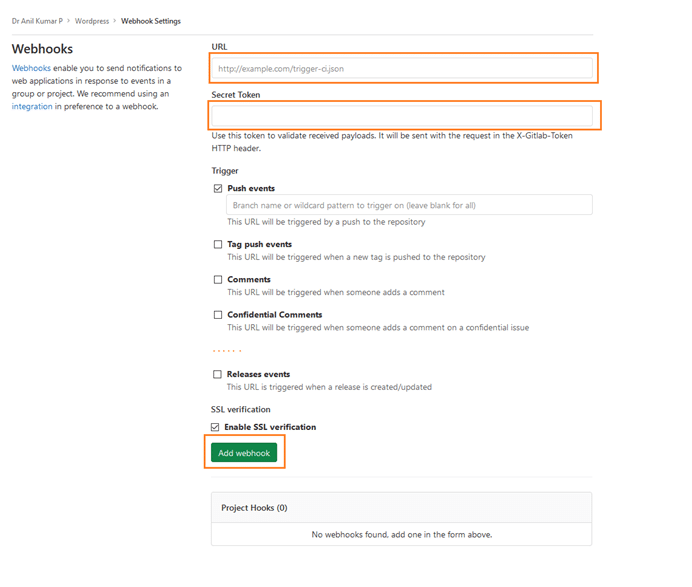Click inside the Secret Token field
Viewport: 692px width, 587px height.
pyautogui.click(x=402, y=117)
